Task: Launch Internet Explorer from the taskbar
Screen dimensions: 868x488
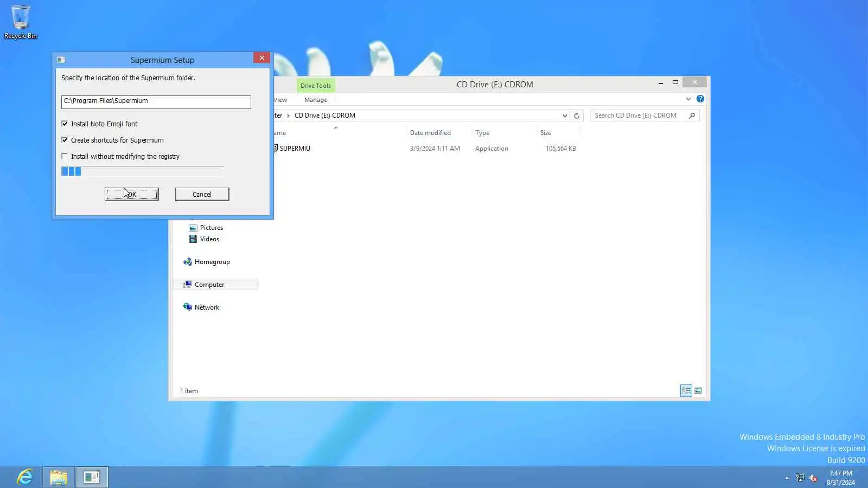Action: coord(25,477)
